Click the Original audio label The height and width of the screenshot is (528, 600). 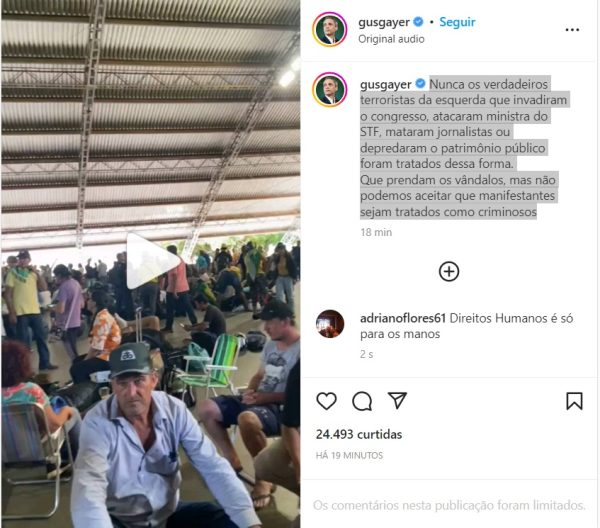point(391,39)
